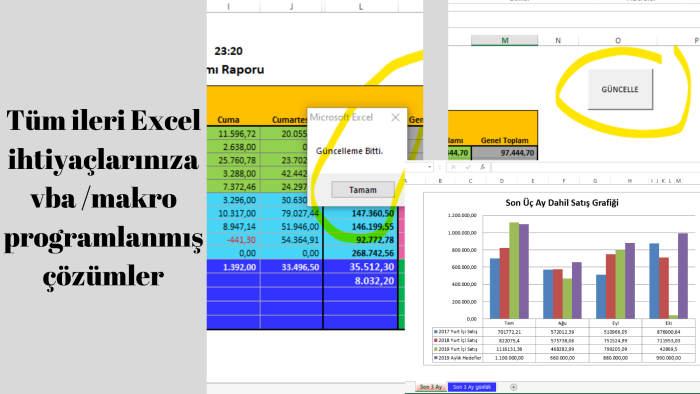Select cell with value 54.364,91

pos(292,240)
